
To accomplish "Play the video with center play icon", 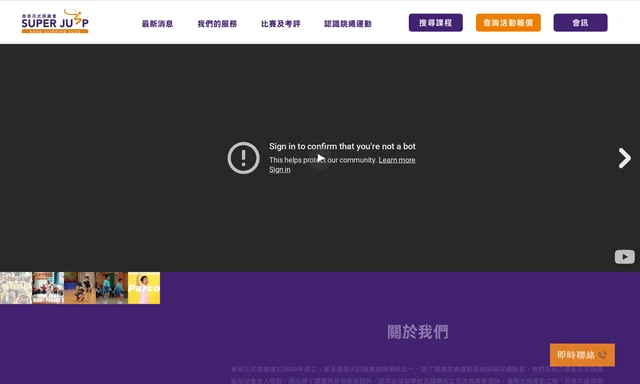I will (321, 158).
